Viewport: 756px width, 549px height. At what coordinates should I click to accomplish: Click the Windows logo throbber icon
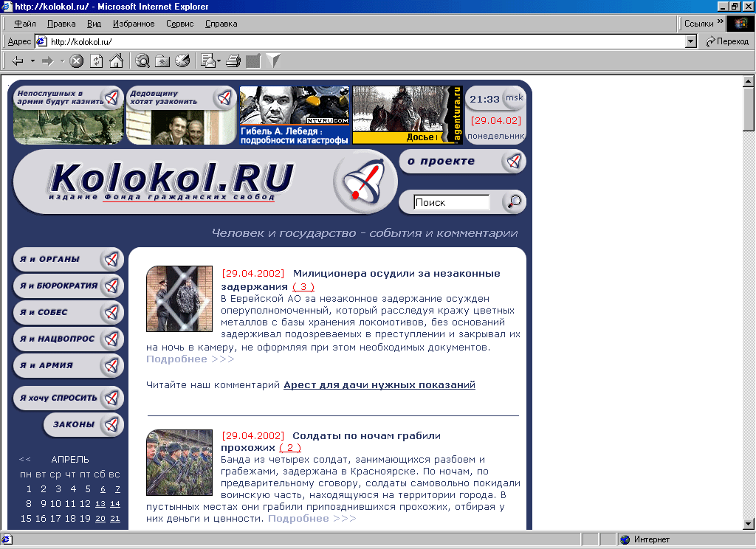(x=740, y=24)
